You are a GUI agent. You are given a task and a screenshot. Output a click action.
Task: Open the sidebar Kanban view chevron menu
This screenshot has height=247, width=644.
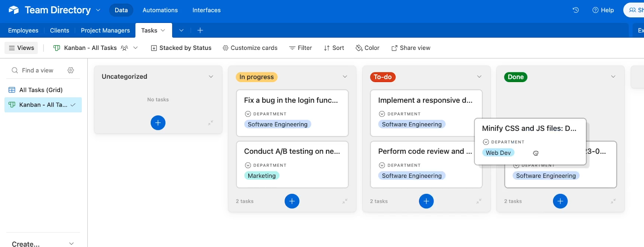[73, 105]
